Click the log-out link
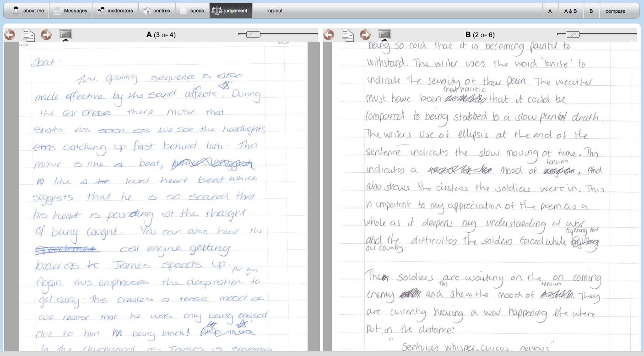Viewport: 644px width, 356px height. (x=275, y=11)
